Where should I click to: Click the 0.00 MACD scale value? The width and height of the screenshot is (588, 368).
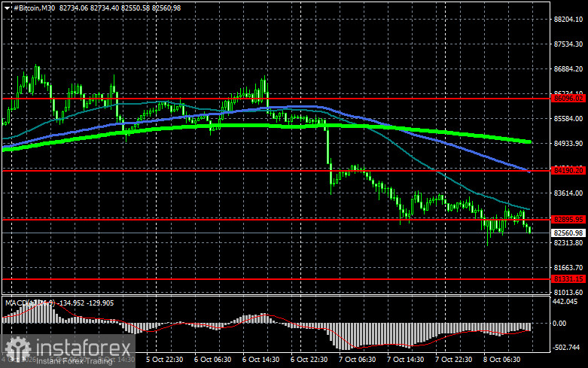point(559,323)
